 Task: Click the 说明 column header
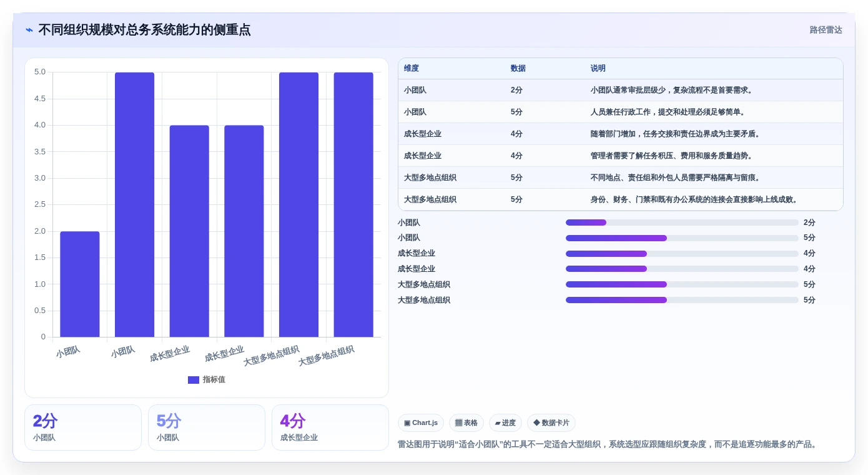coord(598,68)
